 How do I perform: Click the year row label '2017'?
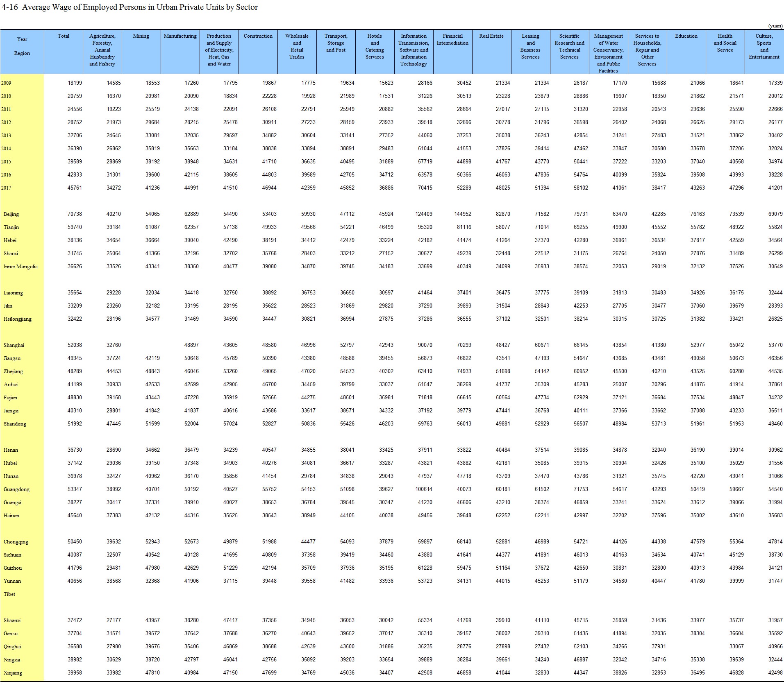coord(6,188)
